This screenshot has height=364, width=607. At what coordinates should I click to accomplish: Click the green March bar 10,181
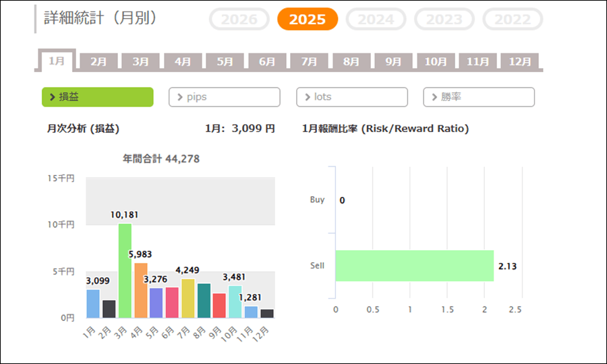pos(125,270)
